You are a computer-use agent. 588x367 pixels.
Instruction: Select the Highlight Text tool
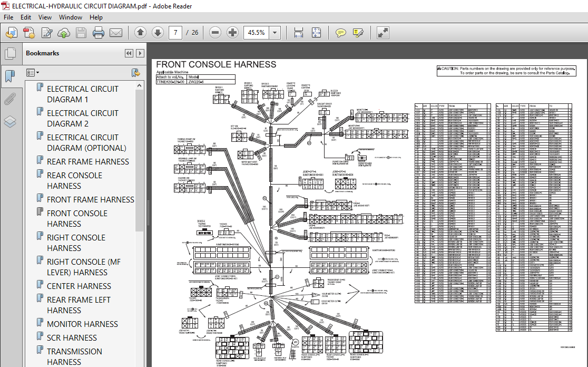pyautogui.click(x=358, y=33)
